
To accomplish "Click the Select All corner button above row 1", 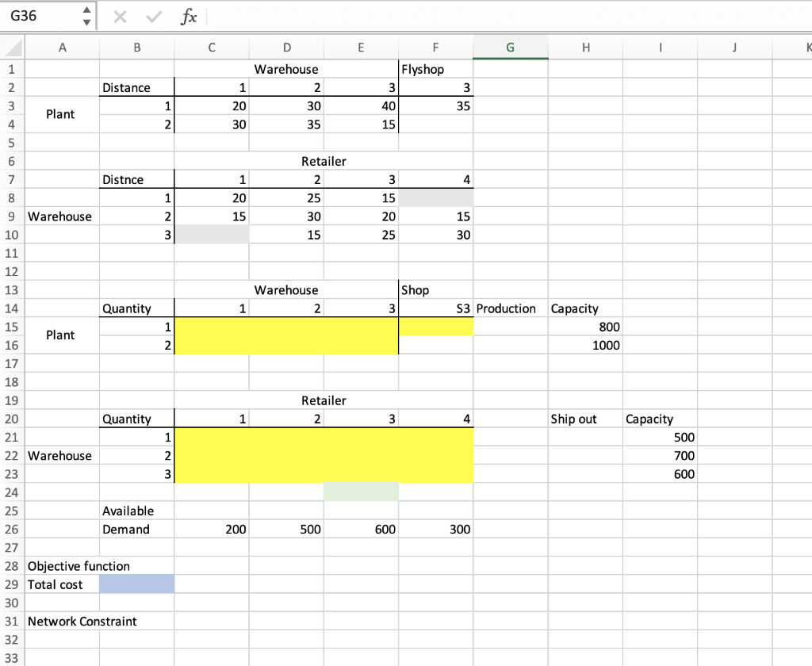I will coord(11,48).
